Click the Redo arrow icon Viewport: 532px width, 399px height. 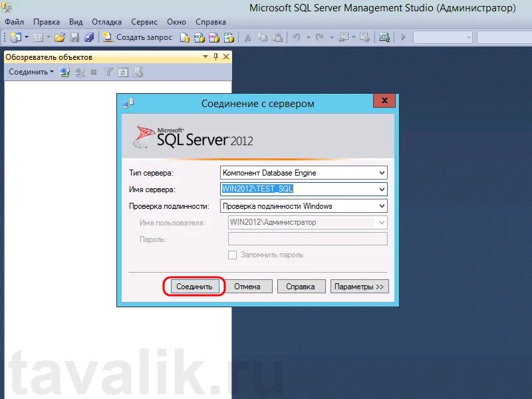point(319,37)
